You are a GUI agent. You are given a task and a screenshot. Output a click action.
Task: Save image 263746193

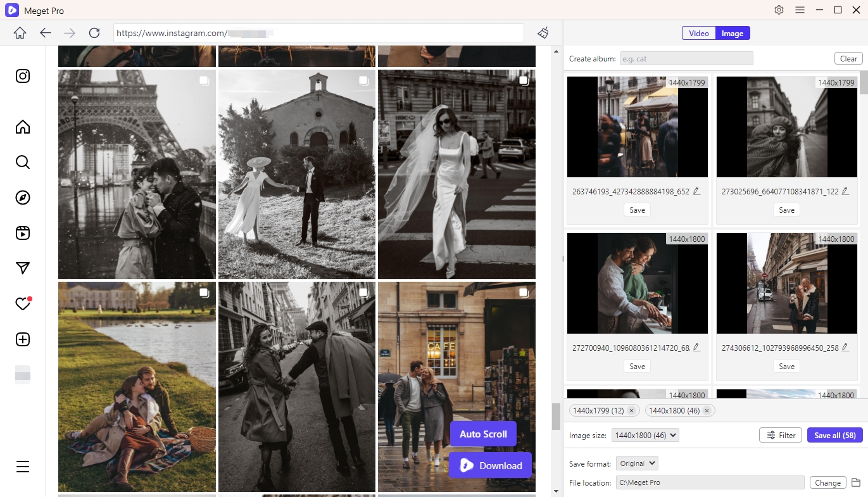click(638, 210)
